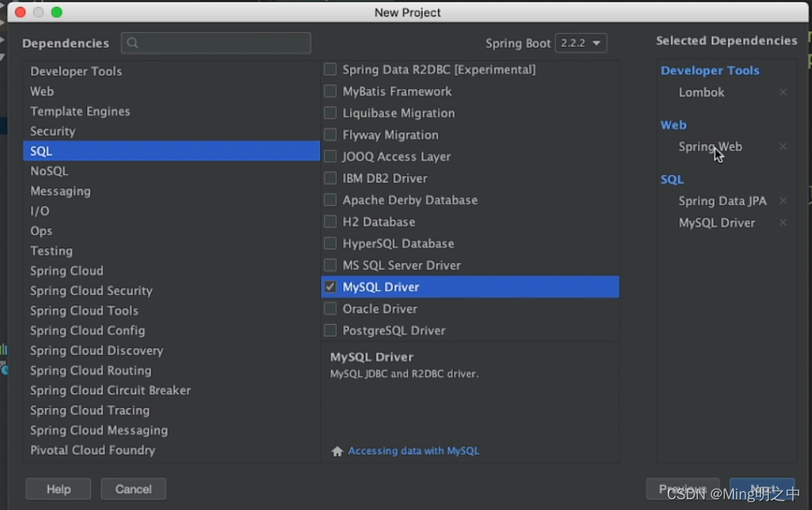Enable Flyway Migration dependency

pos(330,135)
